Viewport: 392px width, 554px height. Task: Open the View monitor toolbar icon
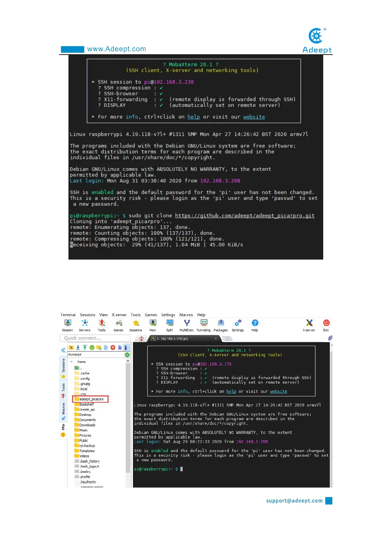tap(153, 325)
